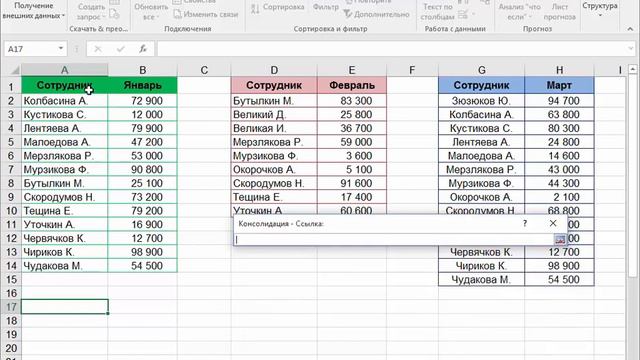
Task: Select cell with value 83 300
Action: (352, 101)
